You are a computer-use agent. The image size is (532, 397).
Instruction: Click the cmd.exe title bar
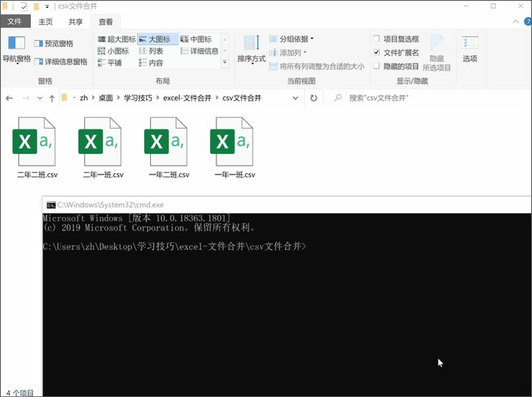287,205
